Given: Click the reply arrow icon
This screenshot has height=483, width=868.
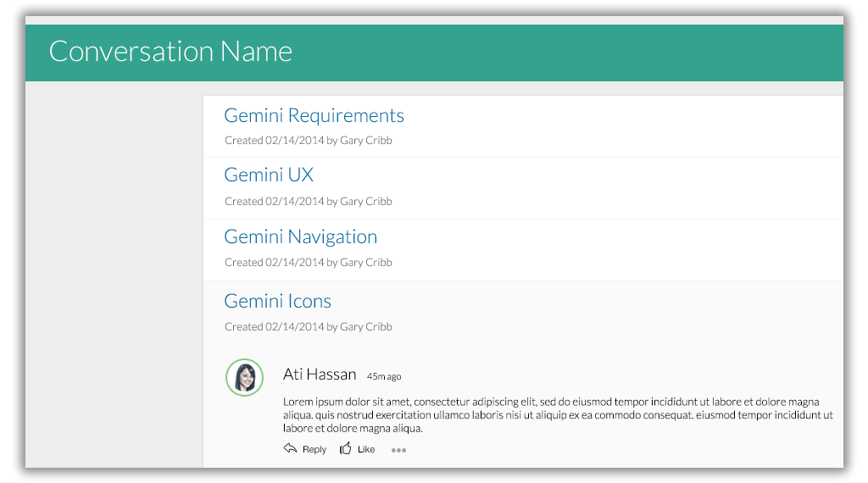Looking at the screenshot, I should [290, 448].
